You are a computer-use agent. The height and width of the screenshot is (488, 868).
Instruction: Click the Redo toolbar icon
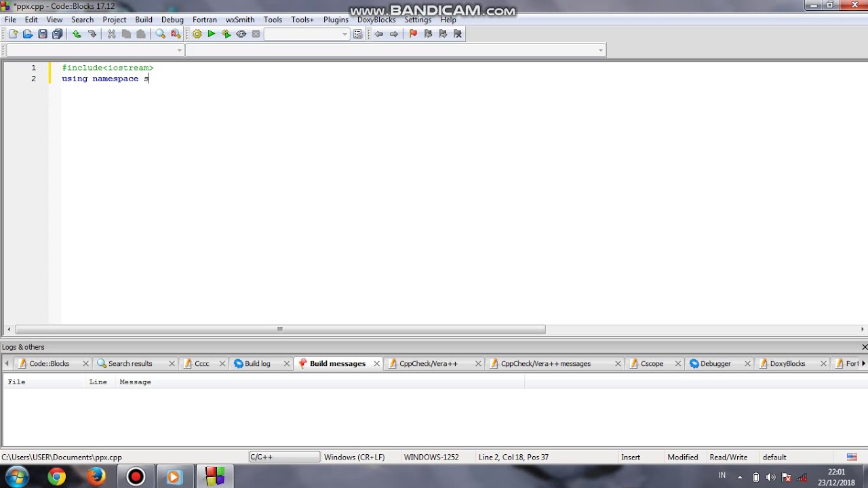[x=92, y=34]
